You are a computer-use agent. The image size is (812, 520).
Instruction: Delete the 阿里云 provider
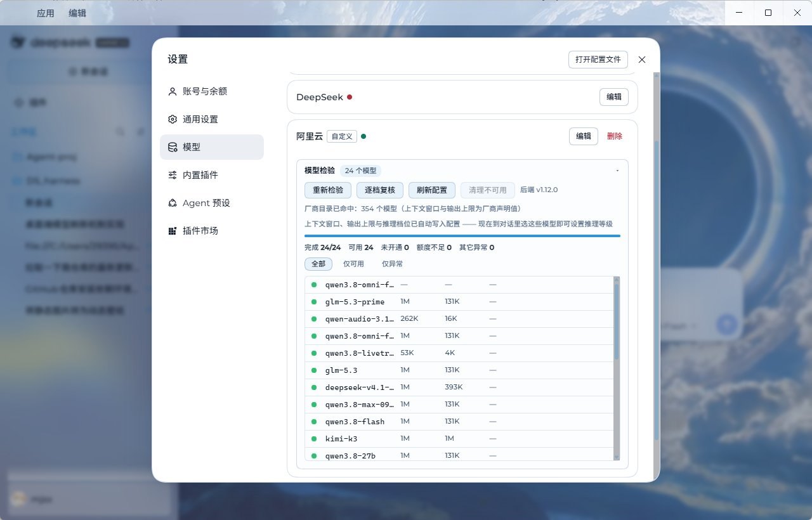click(615, 136)
